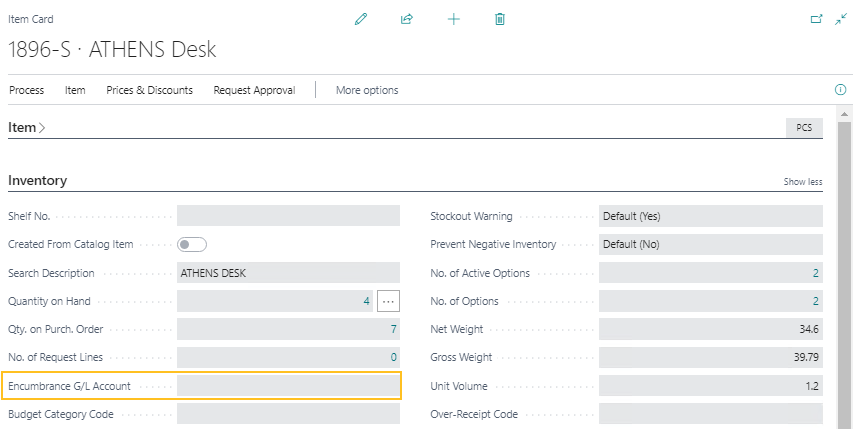Expand the Item section header

pyautogui.click(x=27, y=128)
